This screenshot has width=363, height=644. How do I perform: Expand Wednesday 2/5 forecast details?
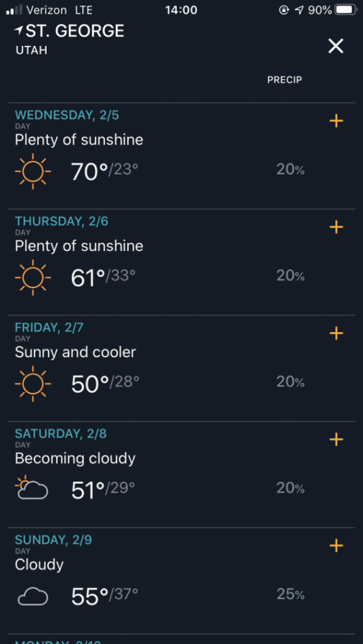[336, 121]
